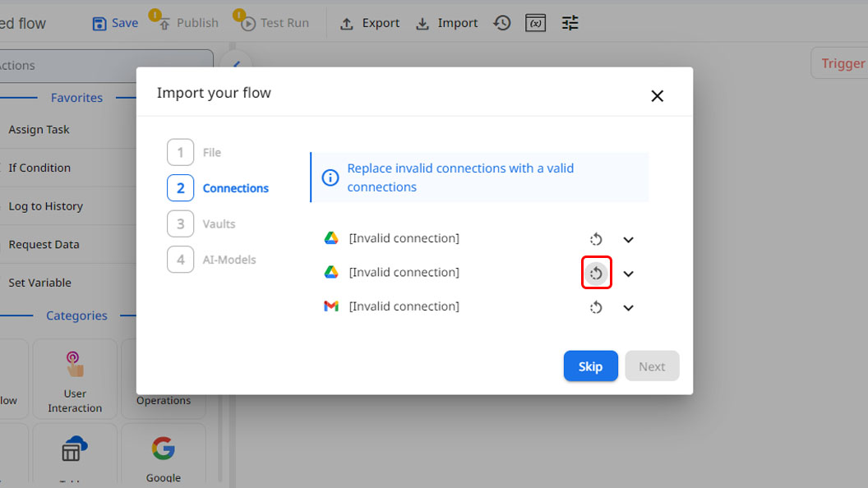
Task: Collapse the actions side panel arrow
Action: [237, 63]
